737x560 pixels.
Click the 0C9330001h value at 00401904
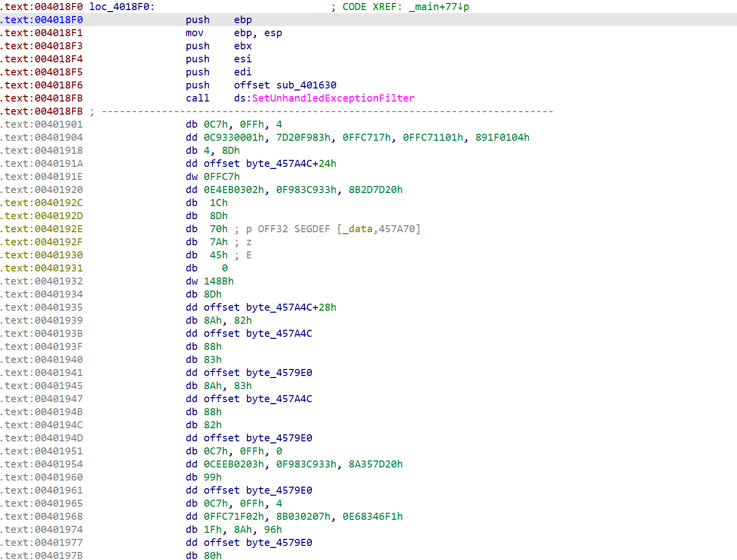click(233, 137)
